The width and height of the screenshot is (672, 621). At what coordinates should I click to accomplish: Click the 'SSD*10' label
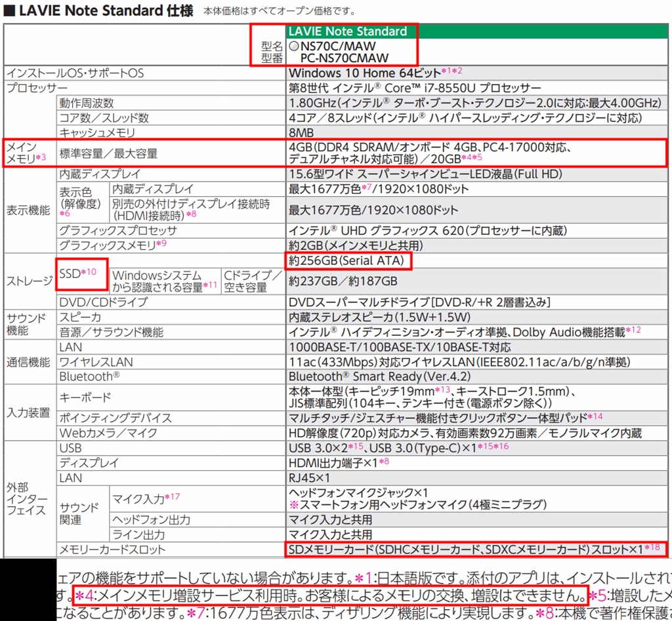(x=77, y=273)
